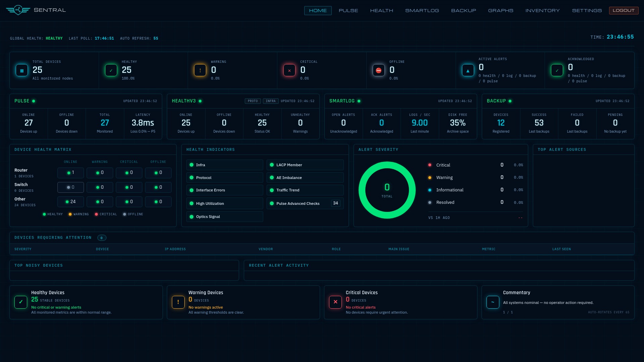Click the Logout button
The height and width of the screenshot is (362, 644).
pos(624,10)
